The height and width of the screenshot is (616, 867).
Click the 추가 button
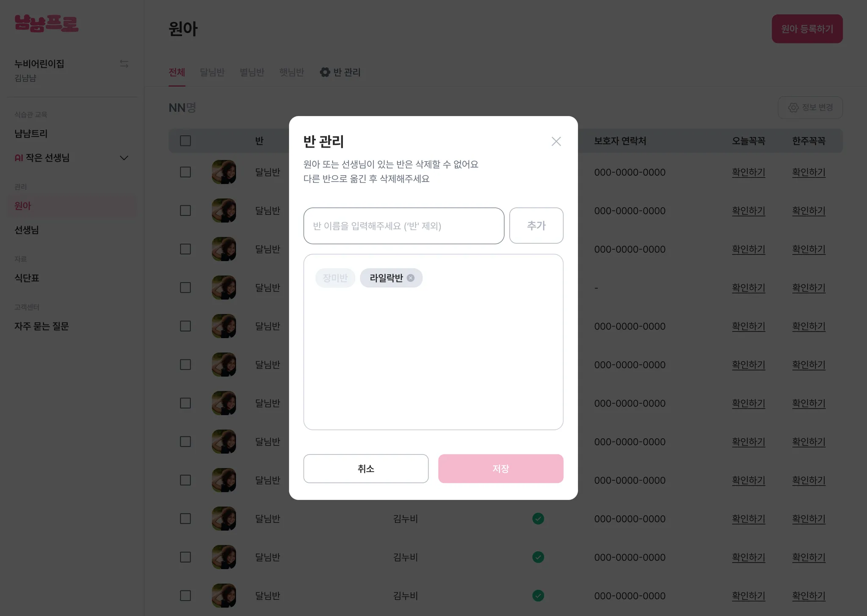(536, 225)
